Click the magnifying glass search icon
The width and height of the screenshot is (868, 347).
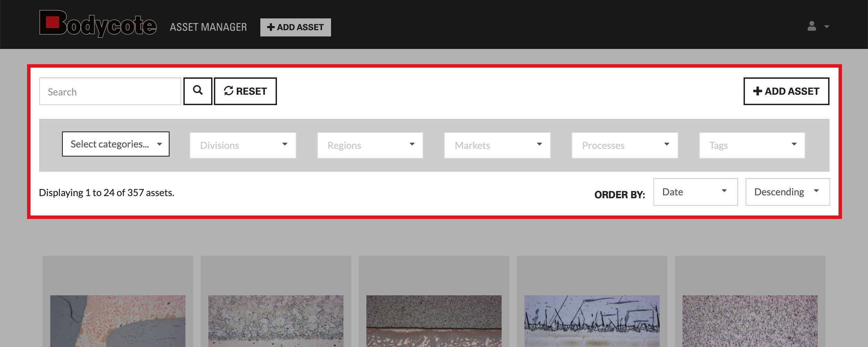point(198,91)
